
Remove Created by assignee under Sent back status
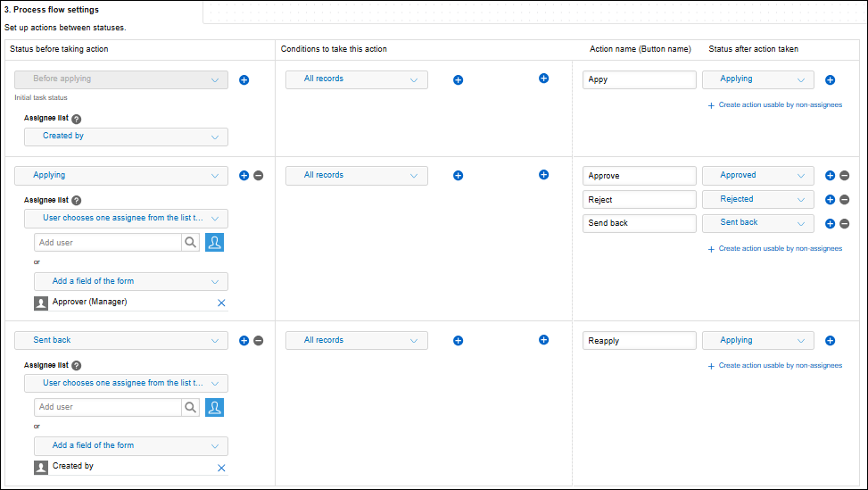coord(221,468)
